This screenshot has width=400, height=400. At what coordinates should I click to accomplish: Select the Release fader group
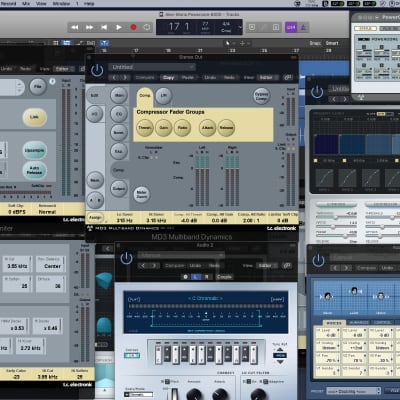(x=226, y=128)
